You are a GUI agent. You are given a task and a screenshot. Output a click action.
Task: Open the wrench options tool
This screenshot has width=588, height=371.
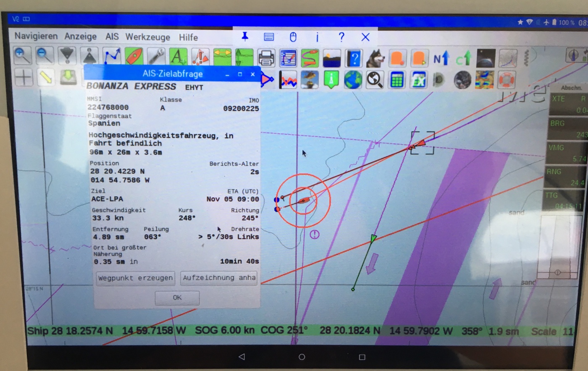(156, 57)
